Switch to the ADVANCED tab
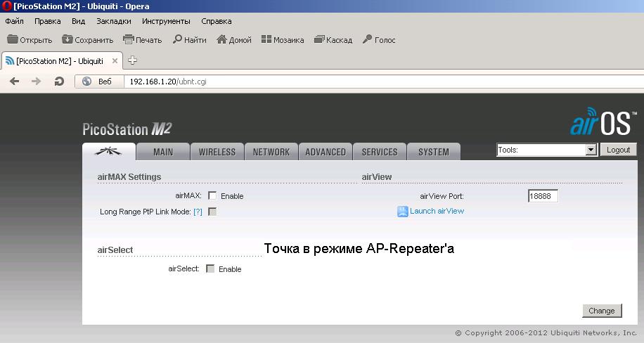The height and width of the screenshot is (343, 644). 326,152
